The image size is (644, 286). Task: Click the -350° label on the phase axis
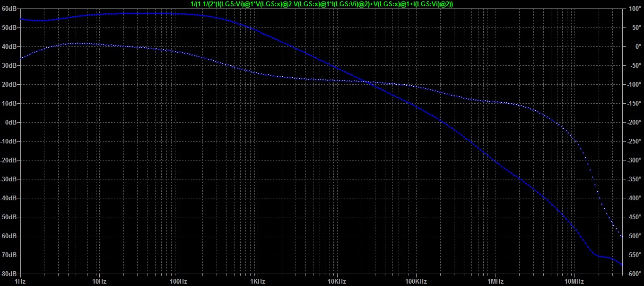coord(634,179)
